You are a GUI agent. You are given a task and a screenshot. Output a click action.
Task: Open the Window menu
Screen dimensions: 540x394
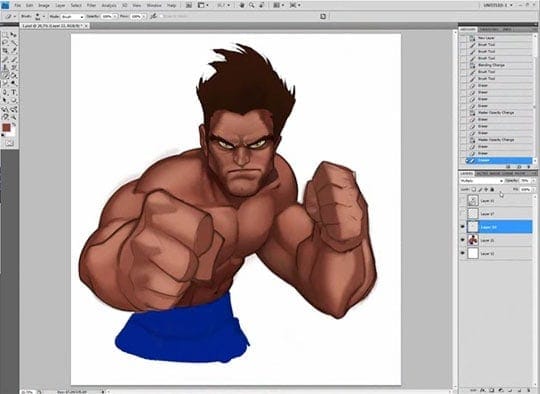click(154, 5)
